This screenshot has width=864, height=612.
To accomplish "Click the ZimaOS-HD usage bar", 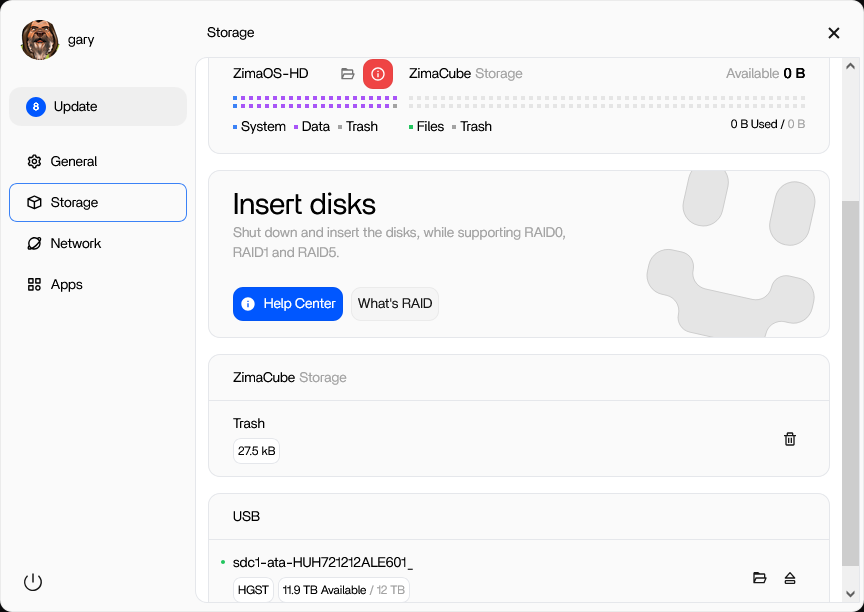I will 315,102.
